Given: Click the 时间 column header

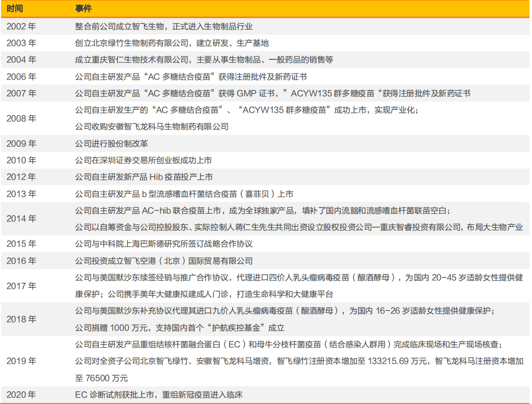Looking at the screenshot, I should point(15,9).
